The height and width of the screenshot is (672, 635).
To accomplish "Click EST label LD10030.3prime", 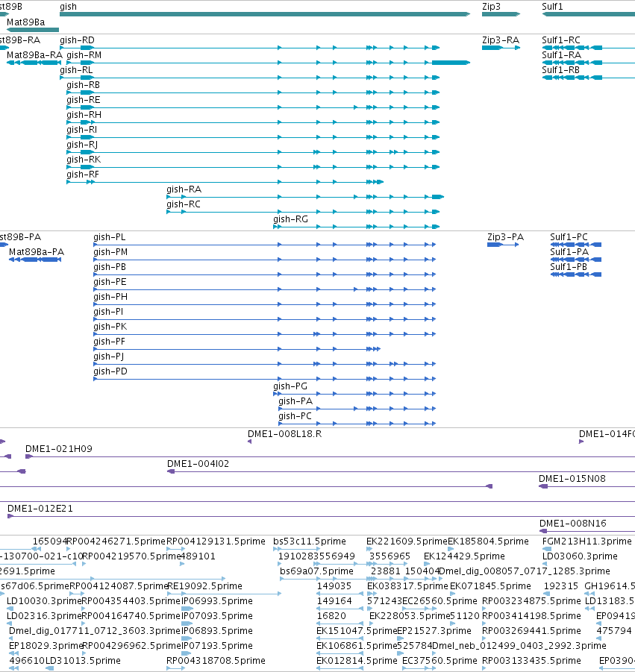I will click(x=44, y=601).
